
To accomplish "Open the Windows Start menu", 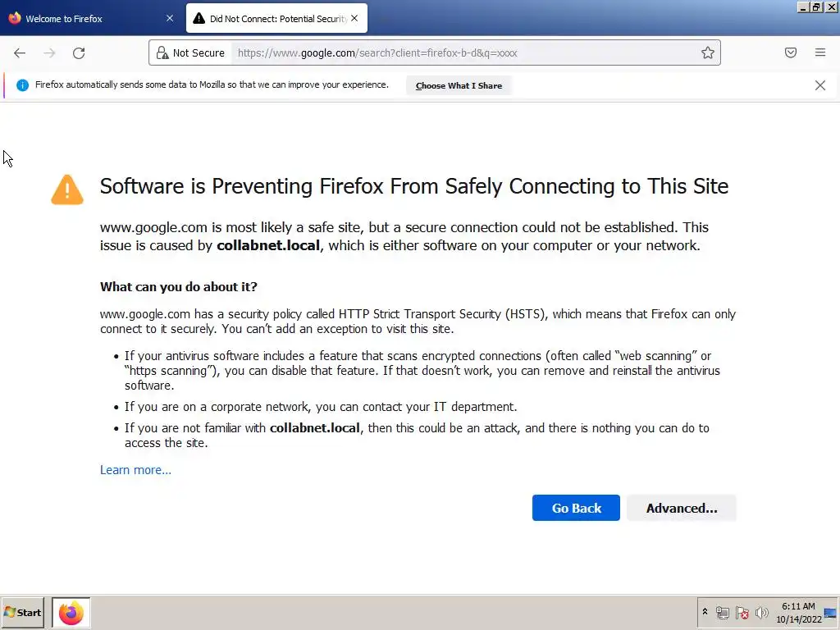I will tap(22, 613).
